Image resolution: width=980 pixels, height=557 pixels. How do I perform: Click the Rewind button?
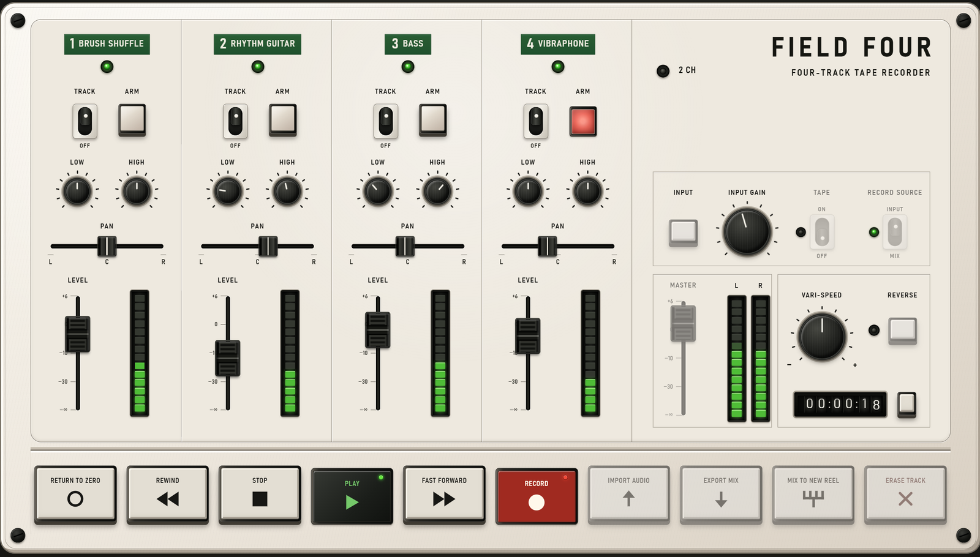tap(167, 494)
